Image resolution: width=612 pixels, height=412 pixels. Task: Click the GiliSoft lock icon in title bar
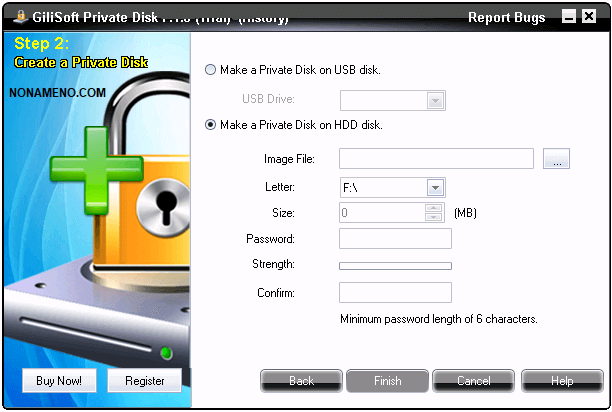click(x=20, y=17)
